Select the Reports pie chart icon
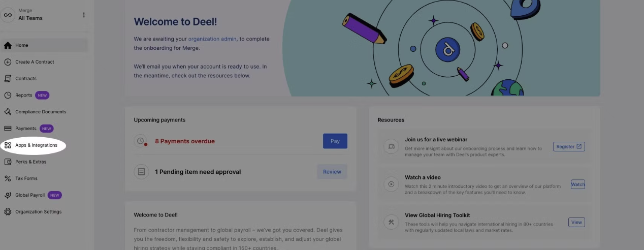 (8, 95)
